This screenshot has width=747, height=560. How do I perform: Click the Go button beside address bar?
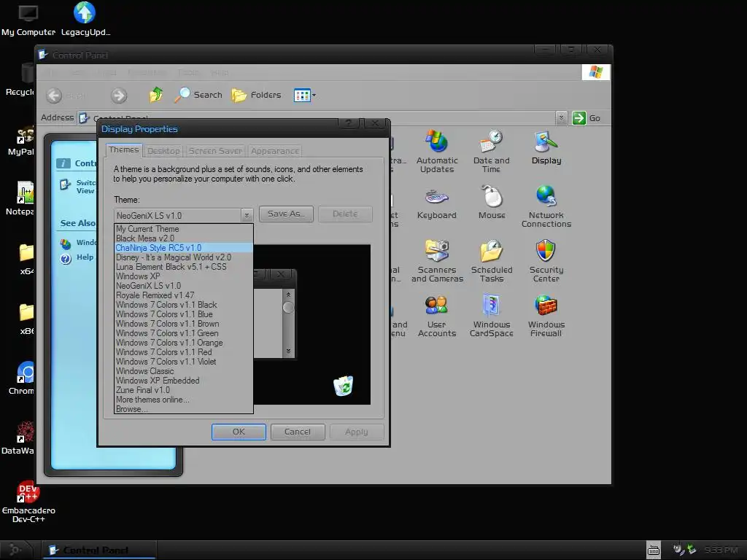[x=587, y=117]
